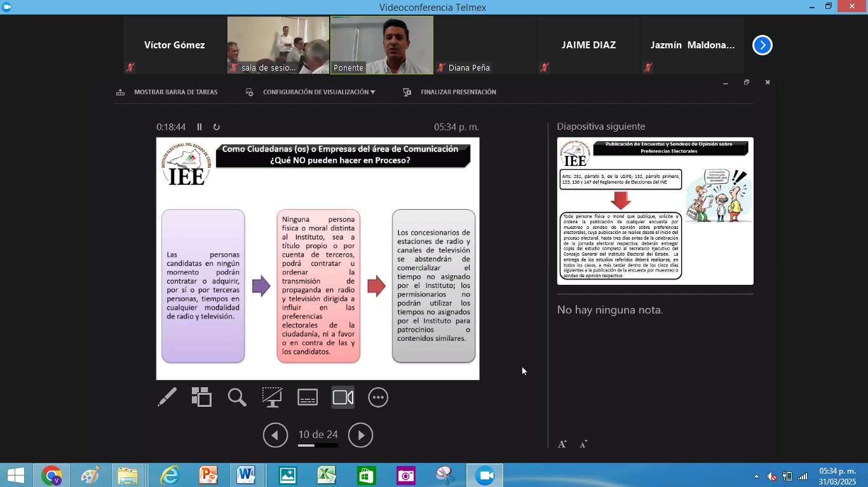This screenshot has width=868, height=487.
Task: Advance to the next slide arrow
Action: click(361, 436)
